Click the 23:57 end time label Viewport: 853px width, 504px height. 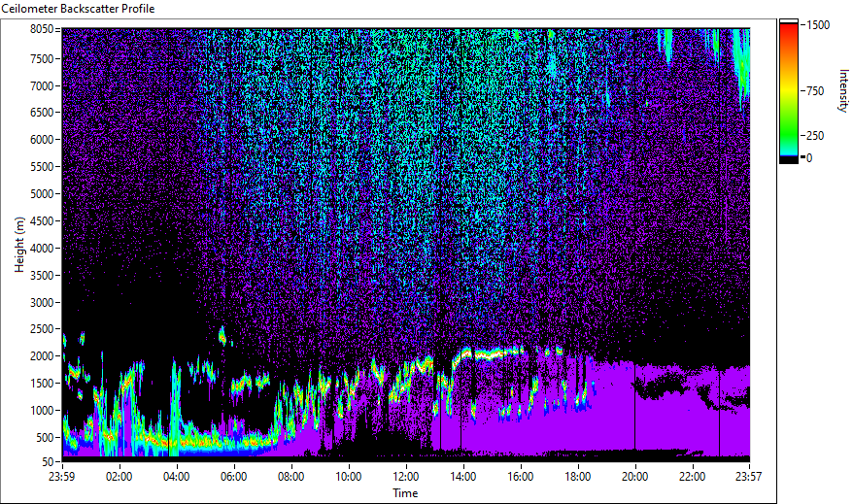[748, 477]
